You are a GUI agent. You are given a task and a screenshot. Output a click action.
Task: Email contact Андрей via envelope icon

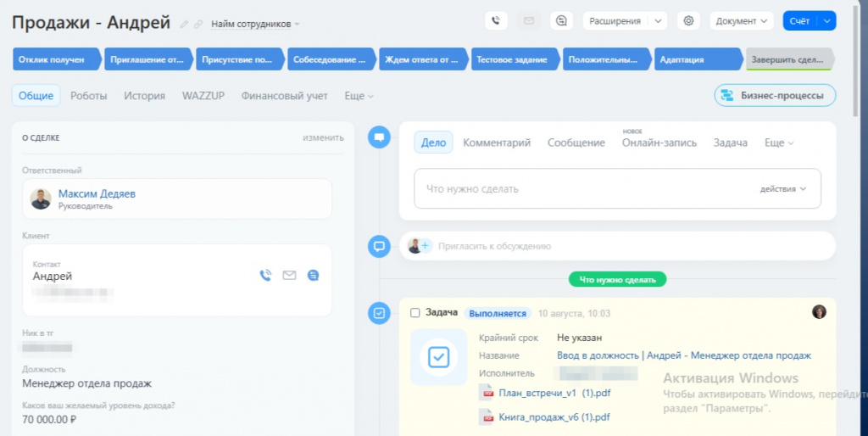(289, 276)
